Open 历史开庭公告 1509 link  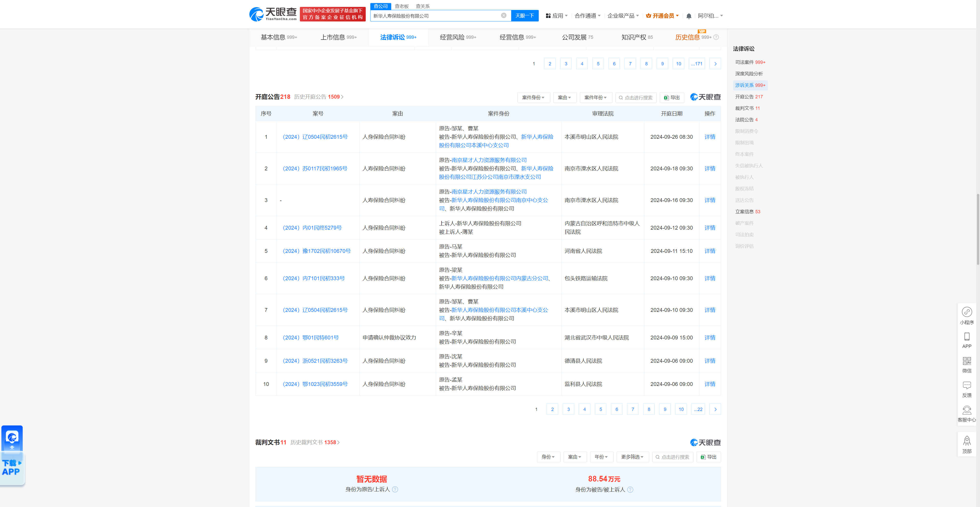point(318,97)
